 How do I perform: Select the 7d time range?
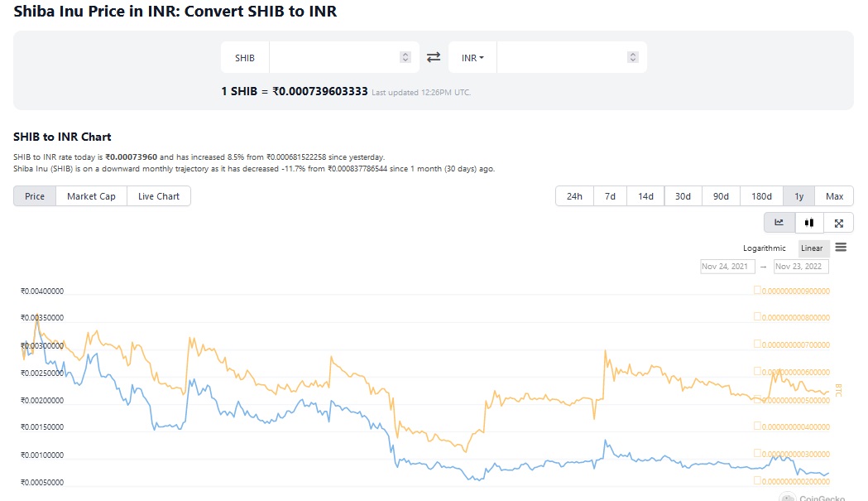click(610, 196)
